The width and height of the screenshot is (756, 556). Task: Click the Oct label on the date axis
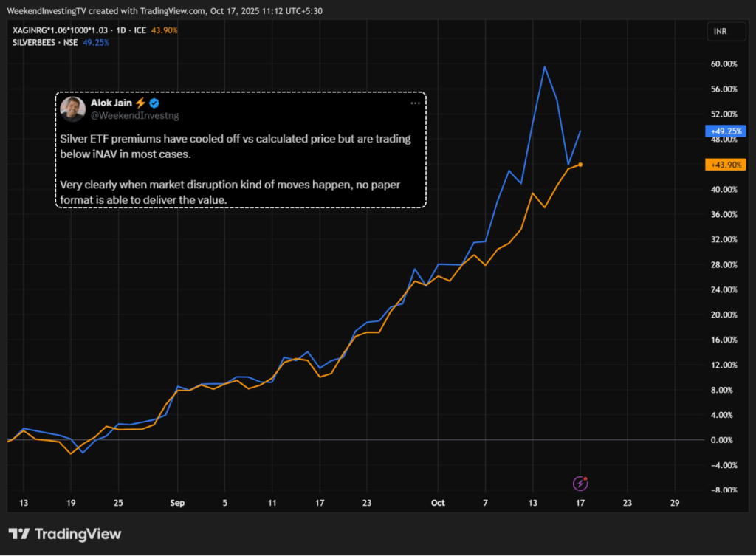tap(438, 503)
